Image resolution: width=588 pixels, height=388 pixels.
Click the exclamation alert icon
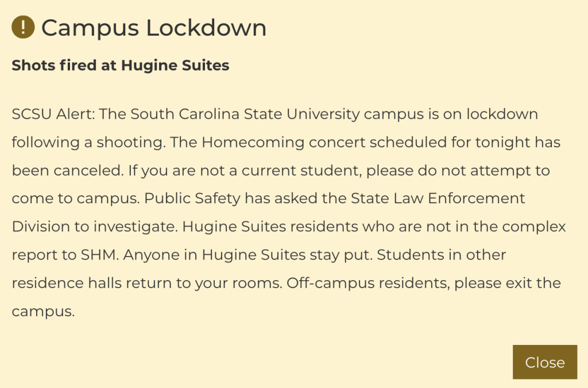[23, 27]
